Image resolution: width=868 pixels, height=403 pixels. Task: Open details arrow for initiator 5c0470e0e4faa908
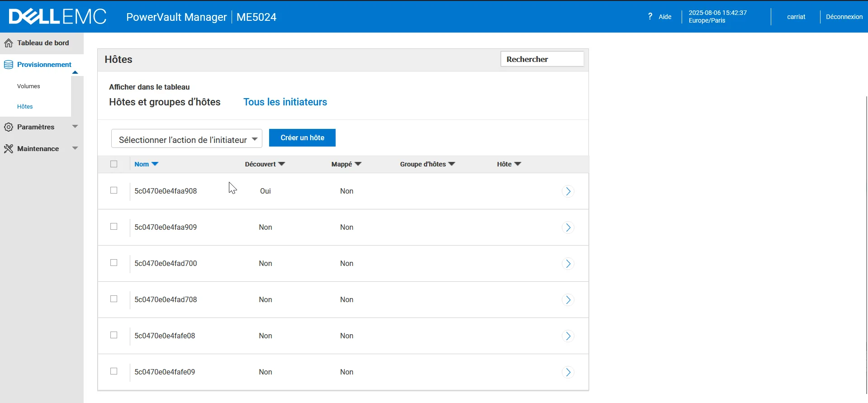[x=568, y=191]
